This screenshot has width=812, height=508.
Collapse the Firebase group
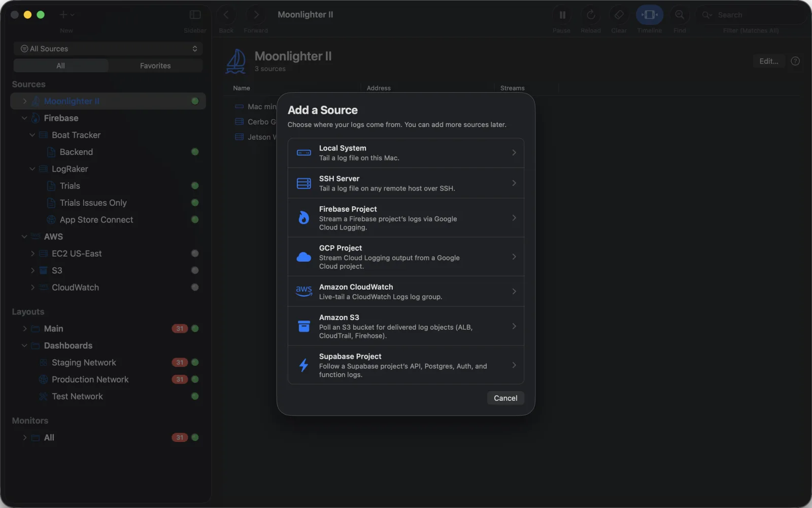pyautogui.click(x=24, y=118)
